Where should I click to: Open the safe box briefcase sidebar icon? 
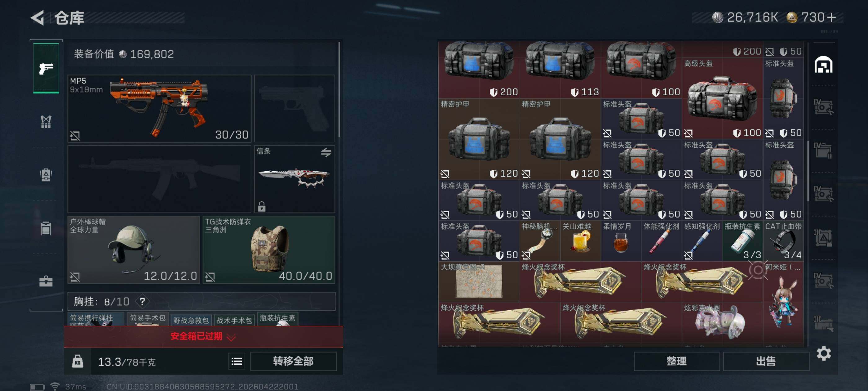[46, 281]
